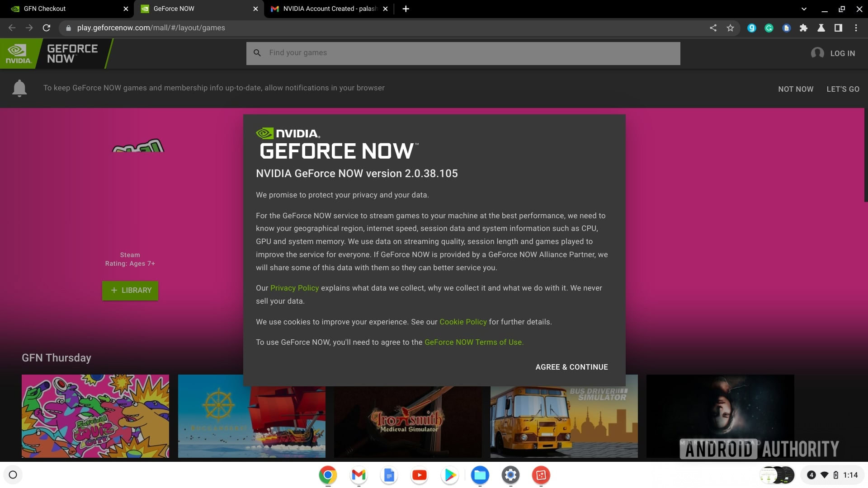Screen dimensions: 868x488
Task: Toggle the browser side panel icon
Action: tap(838, 28)
